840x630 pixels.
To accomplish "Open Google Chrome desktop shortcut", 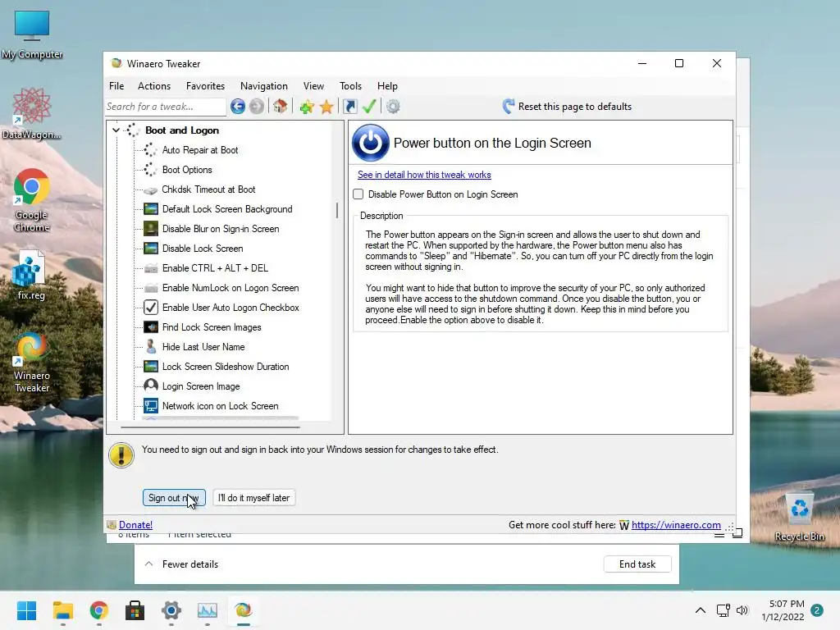I will 32,200.
